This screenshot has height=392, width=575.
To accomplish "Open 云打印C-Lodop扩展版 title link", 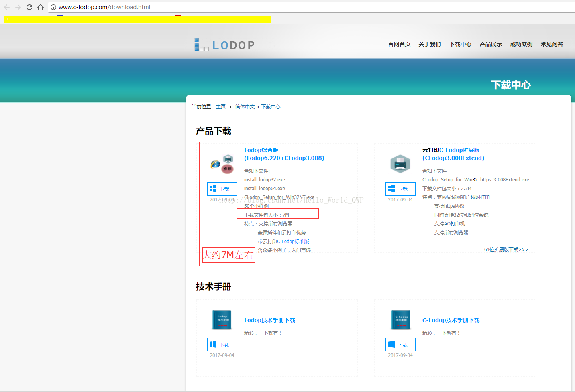I will point(453,154).
